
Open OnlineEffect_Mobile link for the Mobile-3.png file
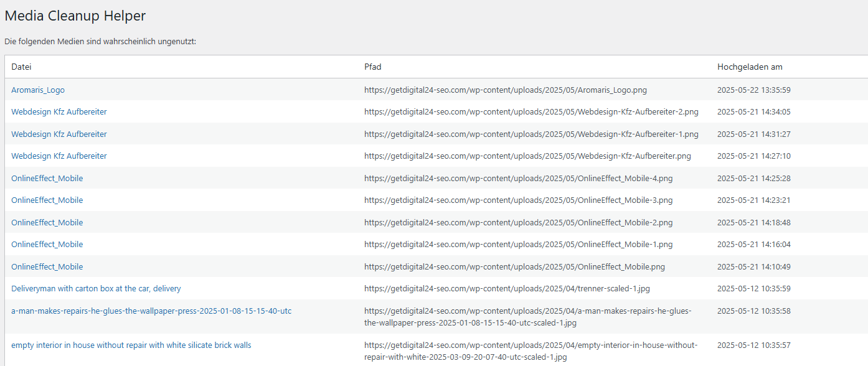[47, 200]
